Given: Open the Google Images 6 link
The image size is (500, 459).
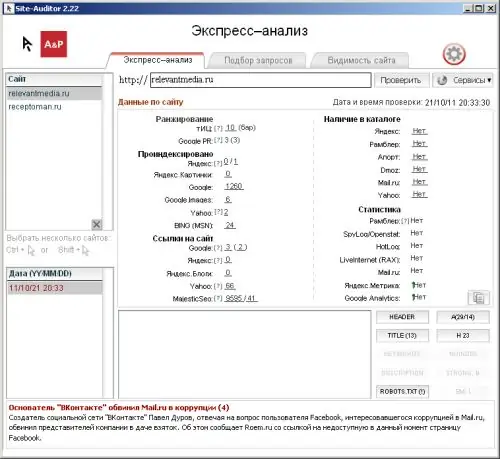Looking at the screenshot, I should (x=228, y=199).
